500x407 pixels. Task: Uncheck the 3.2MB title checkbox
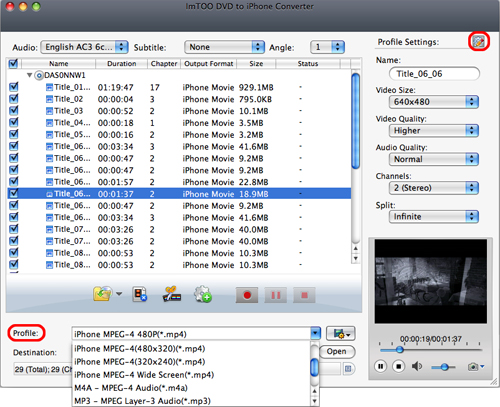pyautogui.click(x=14, y=134)
